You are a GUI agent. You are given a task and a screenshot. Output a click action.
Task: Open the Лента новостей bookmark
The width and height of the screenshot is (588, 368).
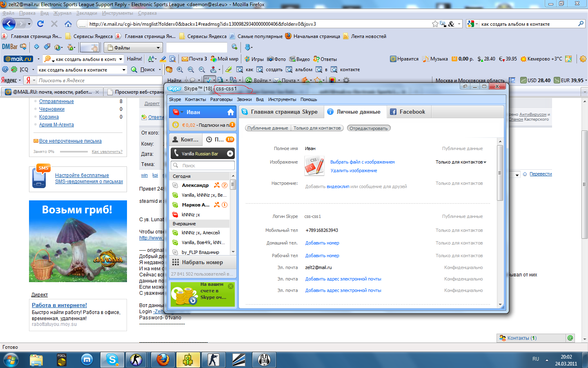pyautogui.click(x=365, y=36)
